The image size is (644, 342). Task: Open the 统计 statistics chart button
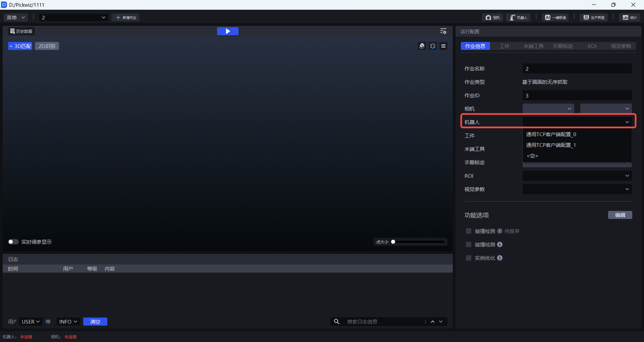pos(629,18)
